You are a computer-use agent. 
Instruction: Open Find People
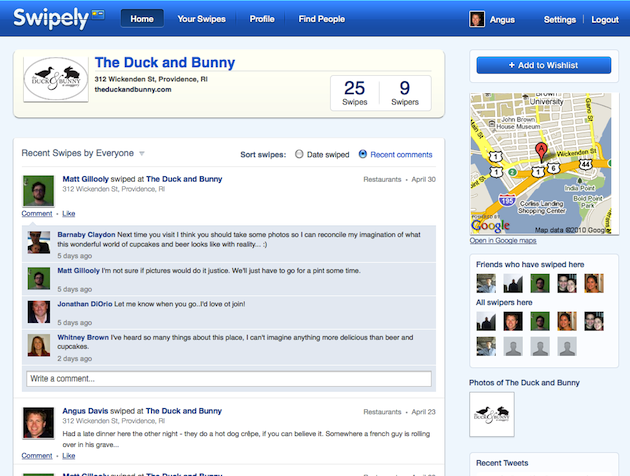coord(321,19)
